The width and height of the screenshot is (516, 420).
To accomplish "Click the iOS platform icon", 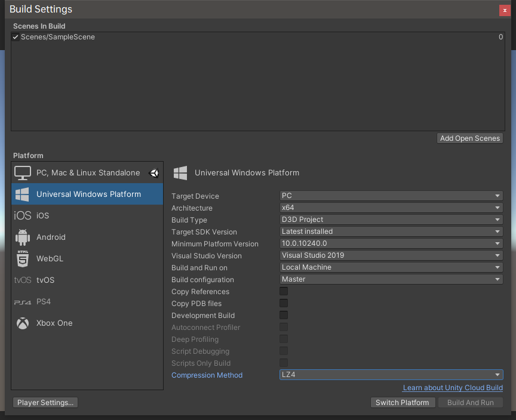I will pyautogui.click(x=22, y=215).
